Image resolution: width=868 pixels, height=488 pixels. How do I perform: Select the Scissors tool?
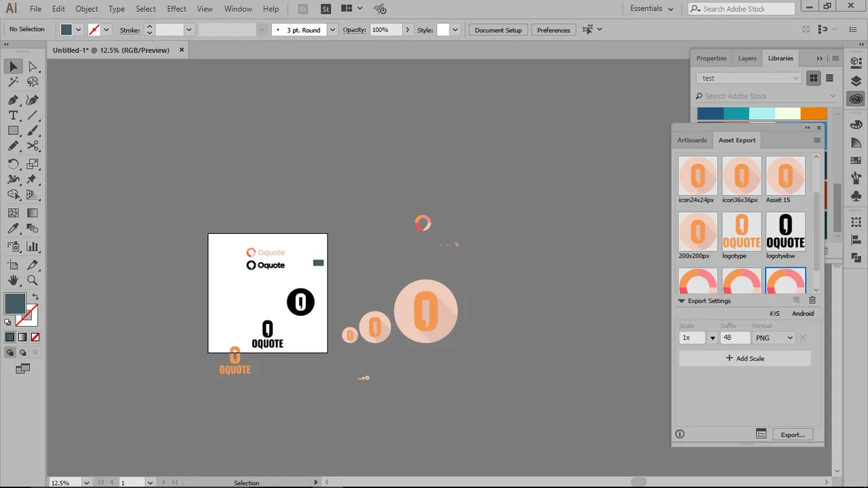pyautogui.click(x=33, y=146)
